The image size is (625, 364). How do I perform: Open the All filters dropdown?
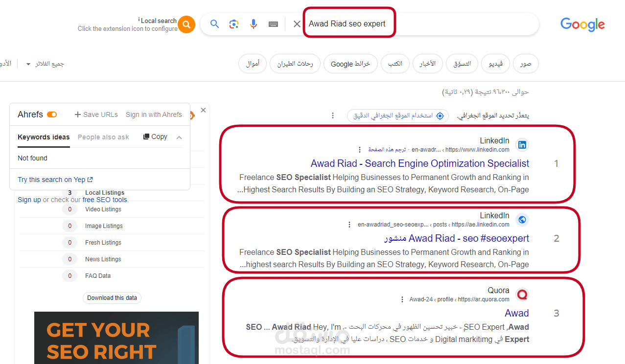(44, 64)
